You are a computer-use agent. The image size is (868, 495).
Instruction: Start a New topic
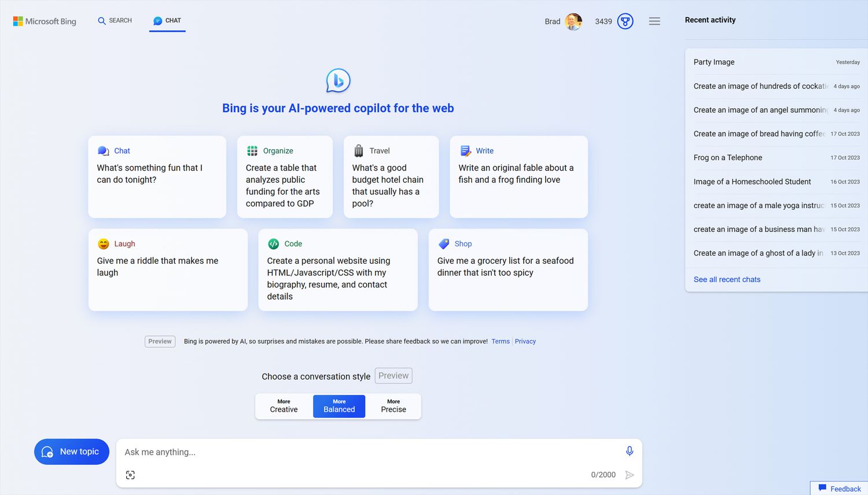(x=72, y=452)
